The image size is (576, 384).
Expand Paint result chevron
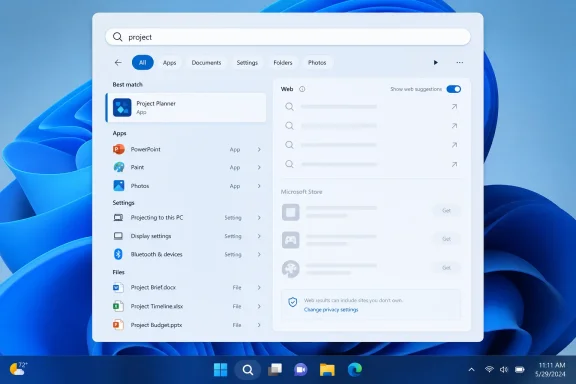(x=259, y=167)
